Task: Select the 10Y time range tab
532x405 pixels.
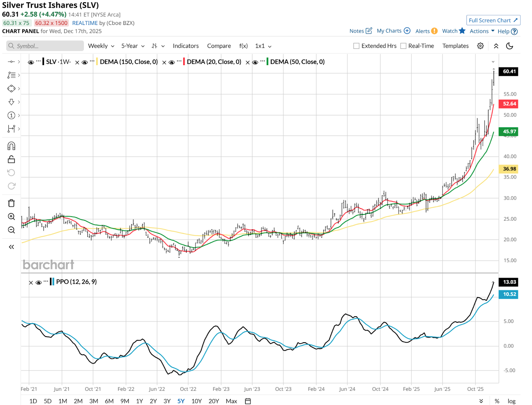Action: click(197, 401)
